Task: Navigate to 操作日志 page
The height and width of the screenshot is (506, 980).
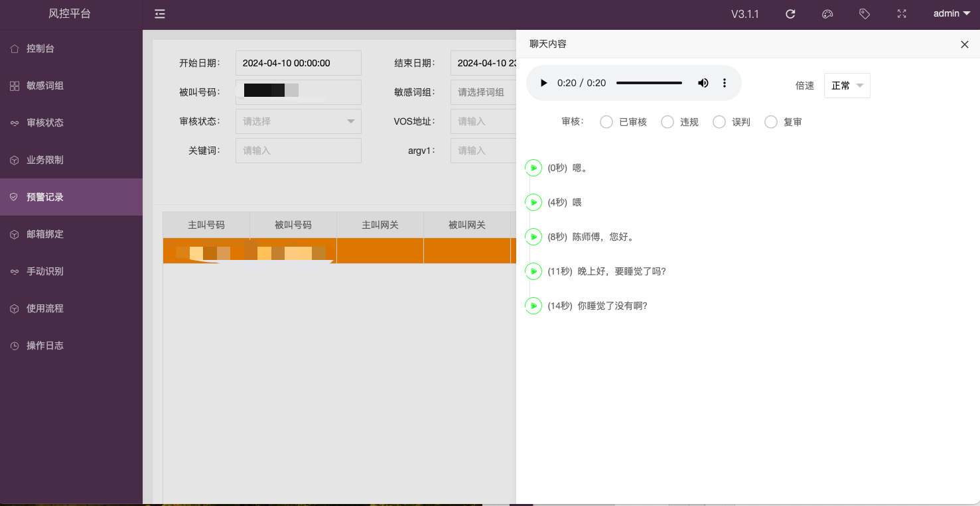Action: coord(71,346)
